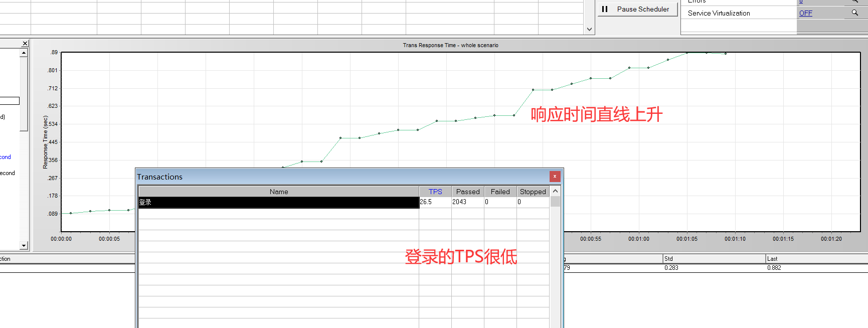This screenshot has width=868, height=328.
Task: Open the Service Virtualization OFF link
Action: [805, 13]
